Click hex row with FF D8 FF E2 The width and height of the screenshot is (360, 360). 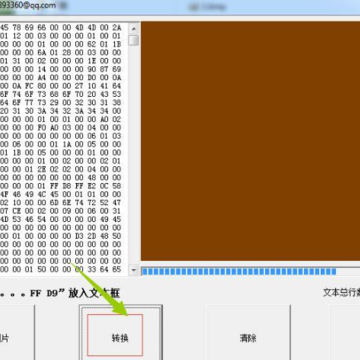point(60,186)
